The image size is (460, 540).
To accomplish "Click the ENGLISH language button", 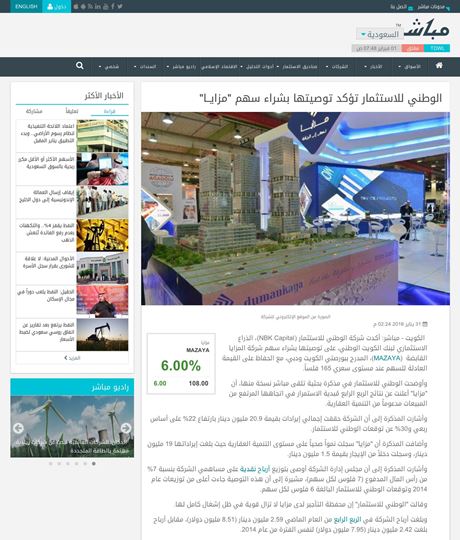I will click(26, 7).
